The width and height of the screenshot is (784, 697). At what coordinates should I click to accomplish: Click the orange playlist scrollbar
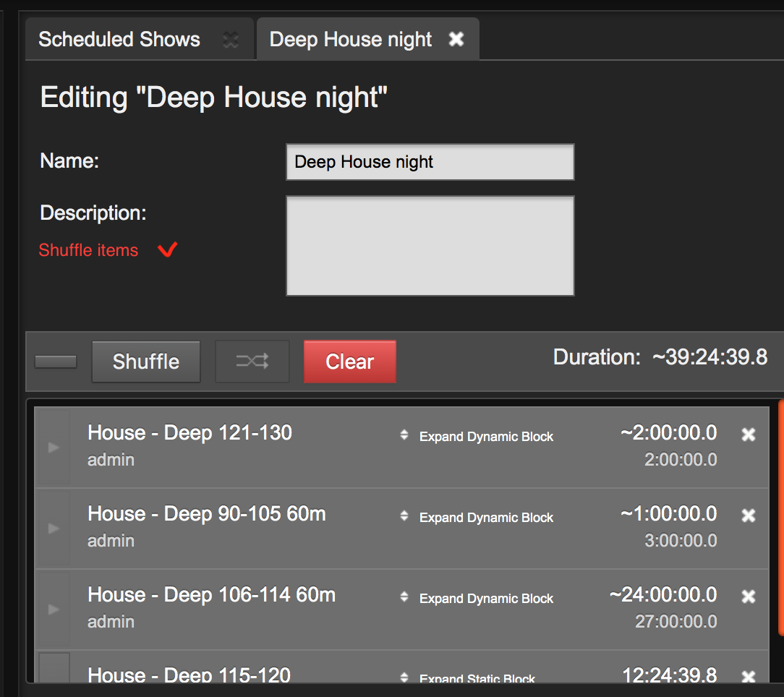click(x=781, y=518)
